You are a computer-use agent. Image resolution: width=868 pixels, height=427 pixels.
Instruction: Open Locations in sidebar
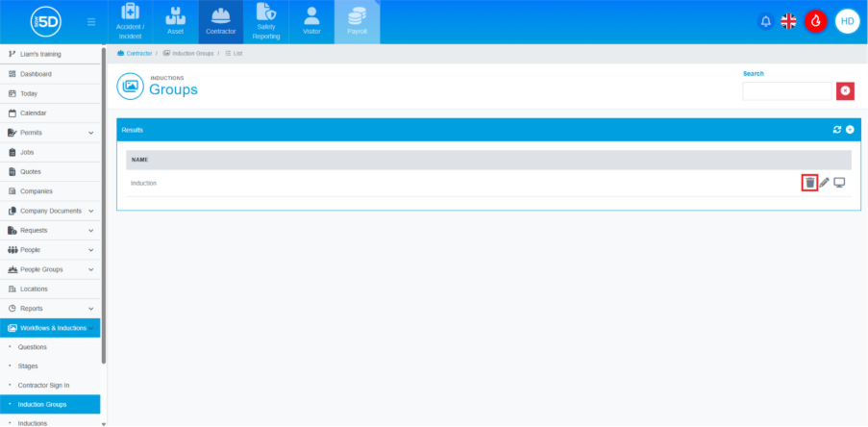[x=50, y=289]
